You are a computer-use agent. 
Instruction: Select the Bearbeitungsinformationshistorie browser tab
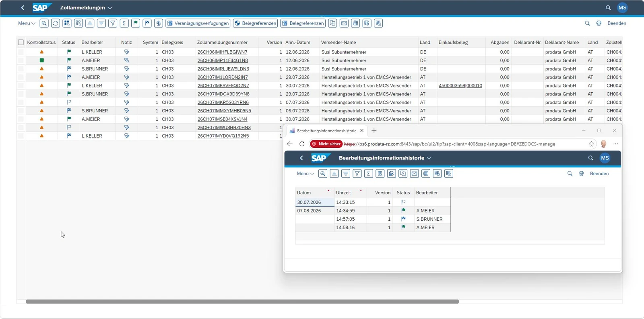pyautogui.click(x=326, y=130)
